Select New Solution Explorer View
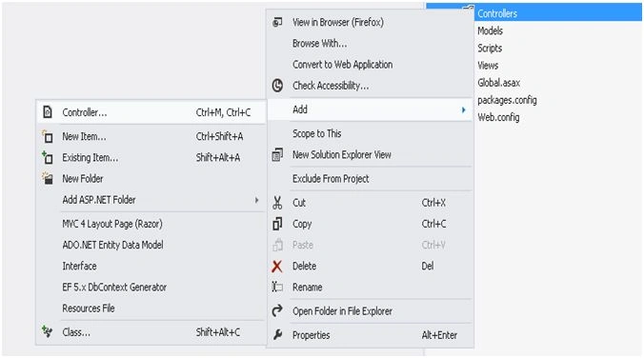This screenshot has height=358, width=644. tap(370, 155)
